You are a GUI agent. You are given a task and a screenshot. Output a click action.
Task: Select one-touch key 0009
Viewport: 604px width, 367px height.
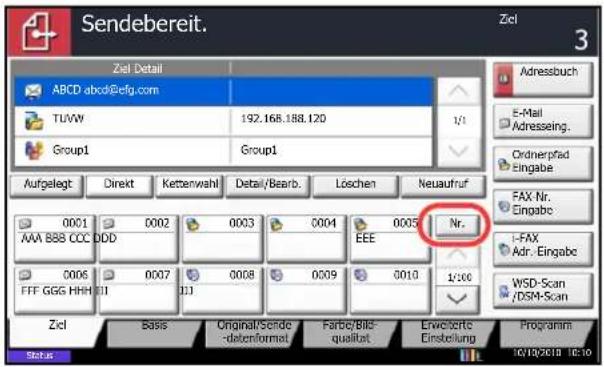[306, 290]
